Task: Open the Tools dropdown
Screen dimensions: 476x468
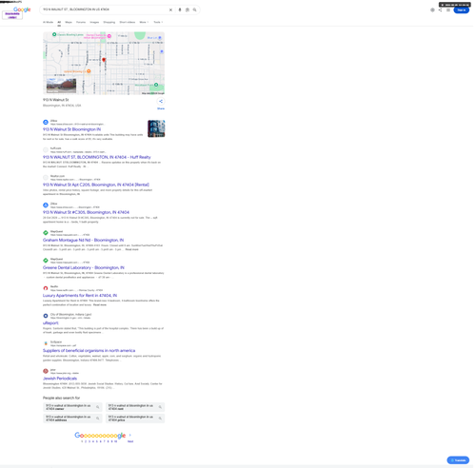Action: (x=158, y=22)
